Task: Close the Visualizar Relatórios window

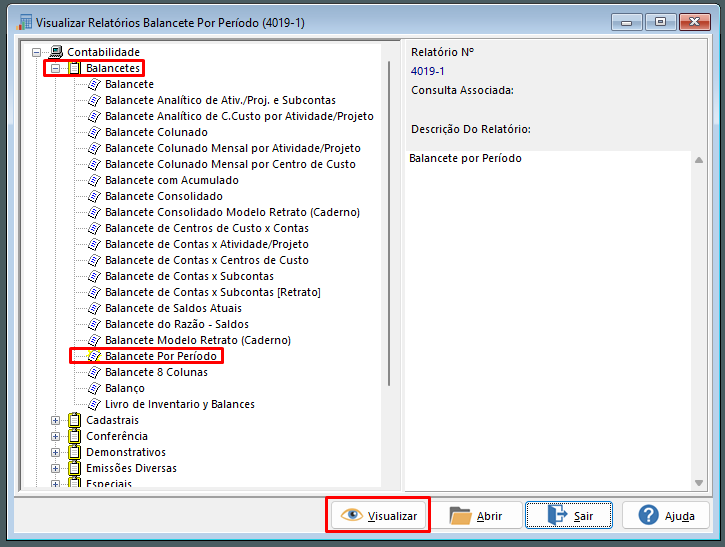Action: 694,22
